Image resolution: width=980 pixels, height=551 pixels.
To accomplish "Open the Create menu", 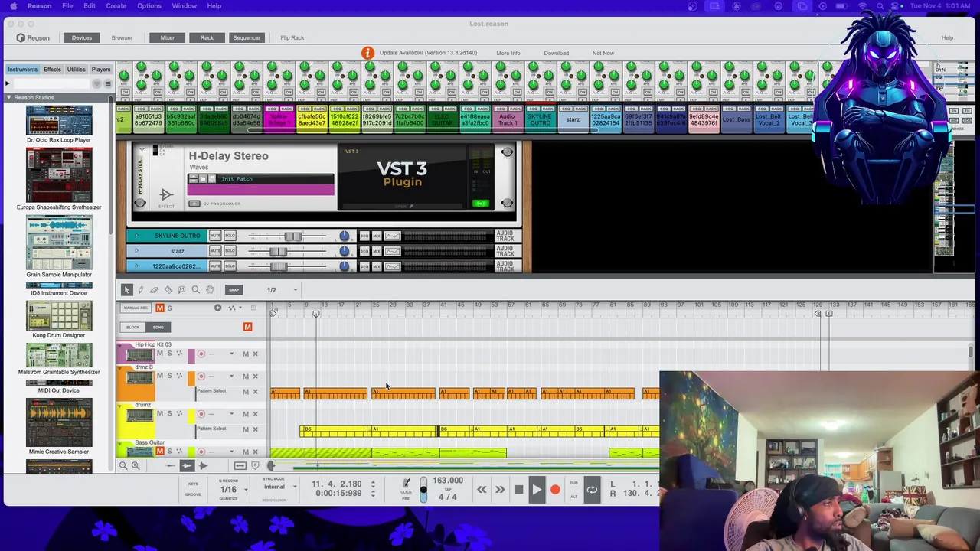I will pos(116,6).
